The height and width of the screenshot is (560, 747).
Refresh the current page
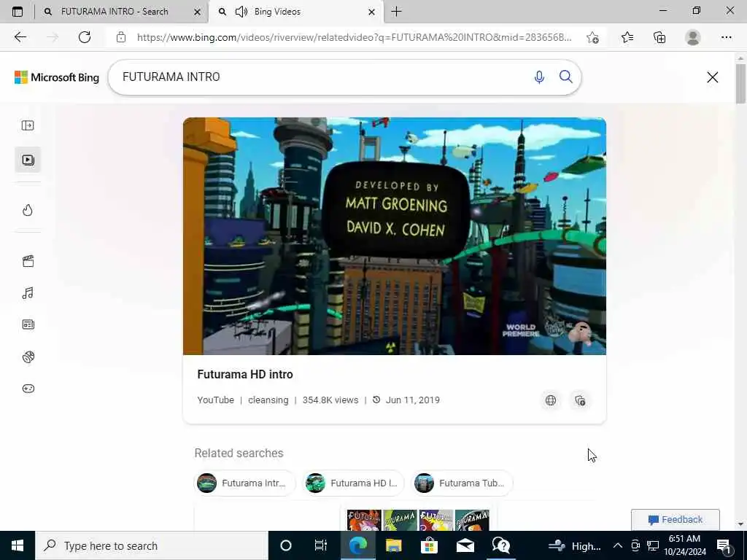point(85,37)
